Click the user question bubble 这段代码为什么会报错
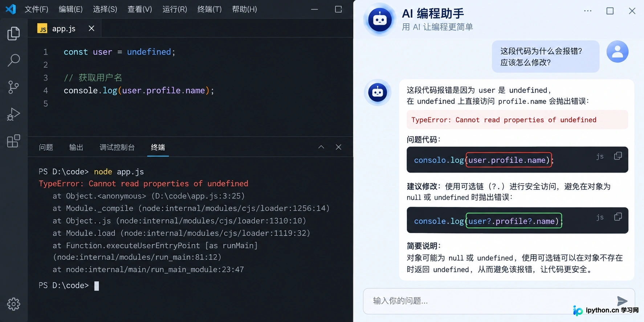 pos(545,57)
